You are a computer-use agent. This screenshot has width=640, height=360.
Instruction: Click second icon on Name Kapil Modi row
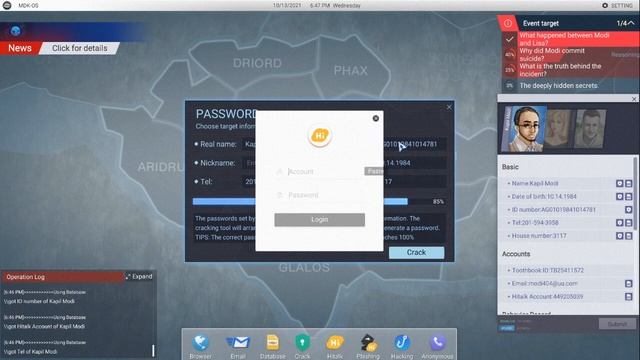(x=629, y=184)
